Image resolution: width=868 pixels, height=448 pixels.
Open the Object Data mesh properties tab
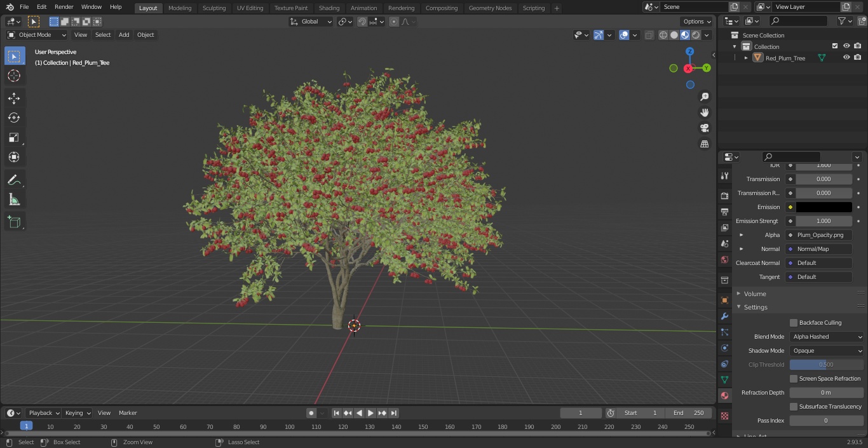click(x=724, y=379)
